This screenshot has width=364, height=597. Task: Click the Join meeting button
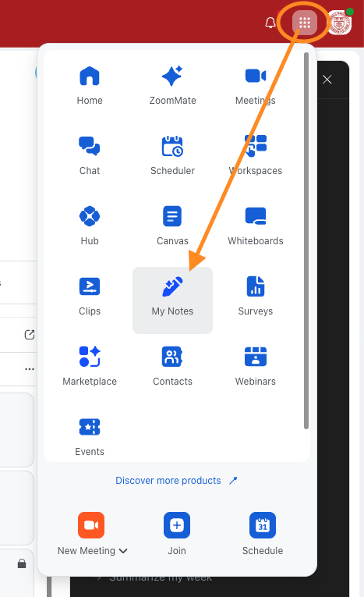(x=177, y=525)
